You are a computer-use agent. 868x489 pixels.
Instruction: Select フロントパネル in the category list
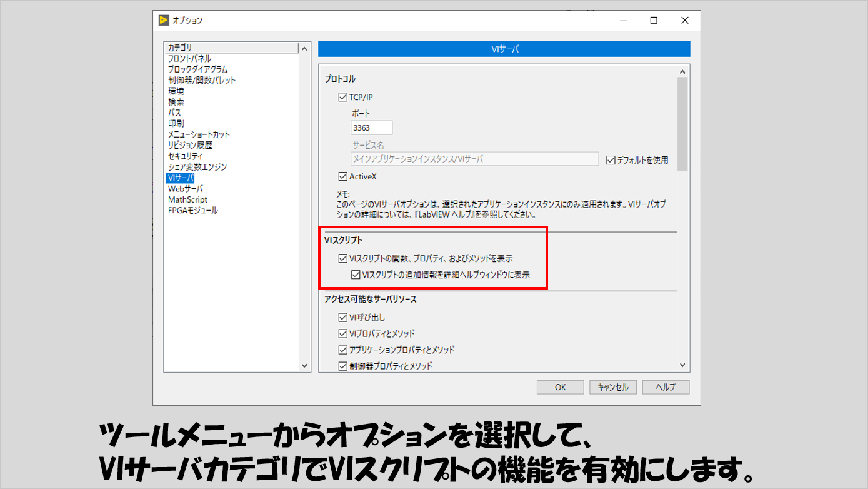[189, 58]
